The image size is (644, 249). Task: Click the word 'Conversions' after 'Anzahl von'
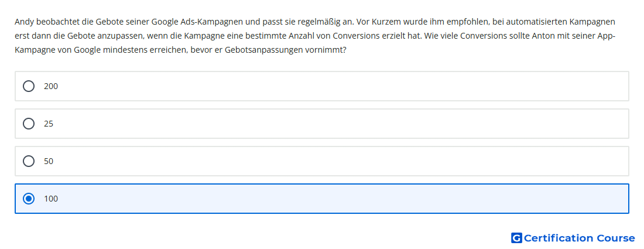356,36
